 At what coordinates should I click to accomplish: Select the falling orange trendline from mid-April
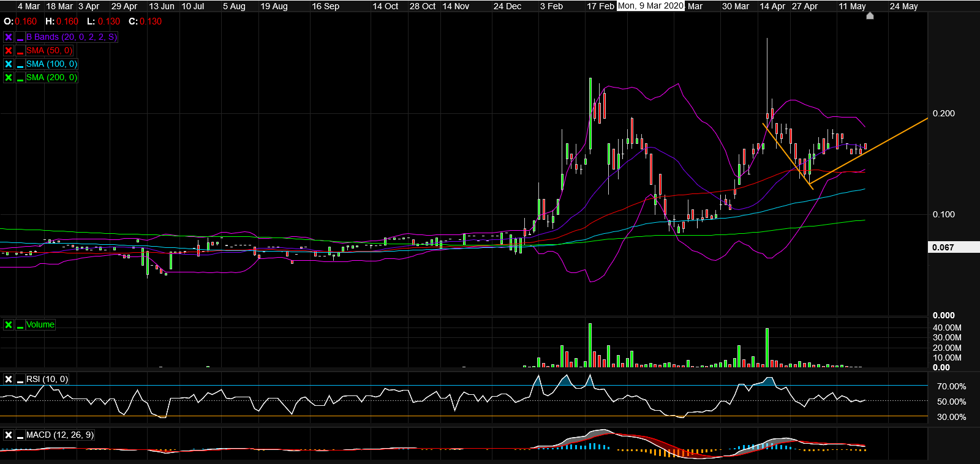788,157
